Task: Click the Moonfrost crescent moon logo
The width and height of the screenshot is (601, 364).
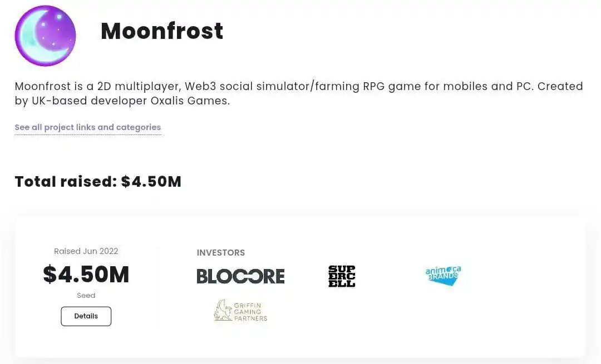Action: [x=45, y=36]
